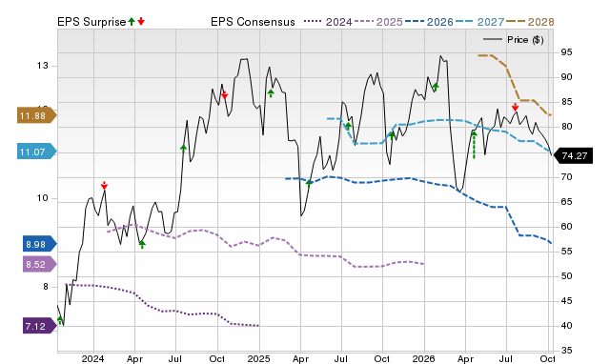Viewport: 610px width, 364px height.
Task: Click the 8.98 dark blue value tag
Action: coord(40,244)
